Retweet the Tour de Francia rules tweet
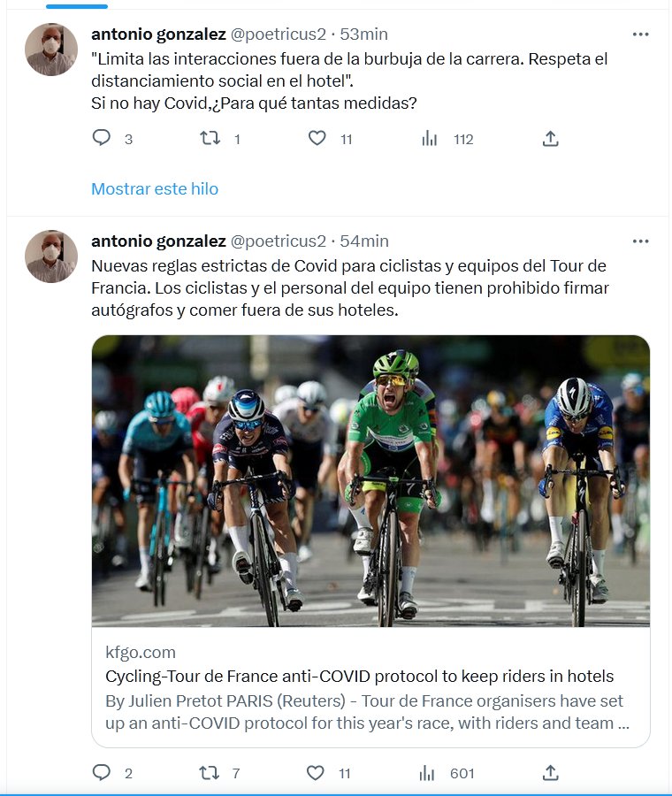Screen dimensions: 672x796 210,773
